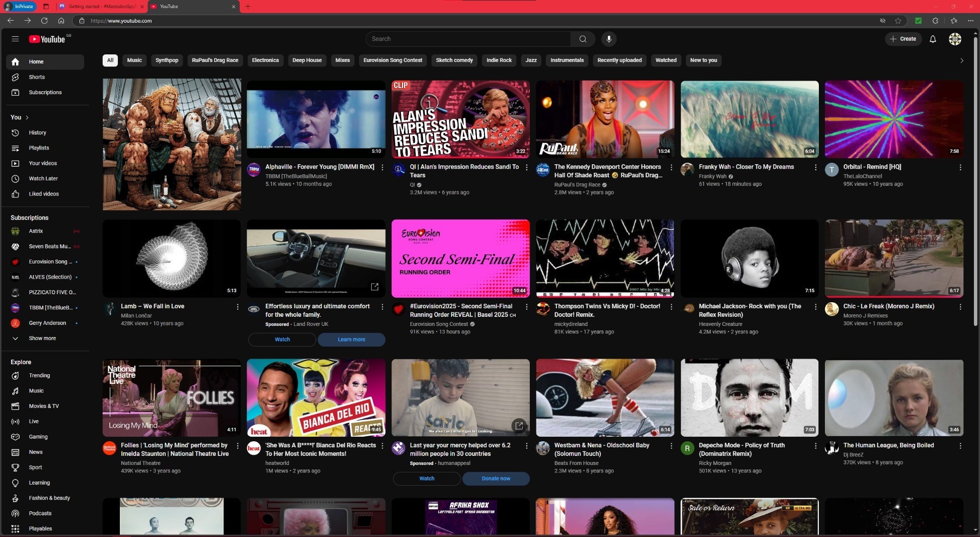Click Learn more on Land Rover ad
This screenshot has height=537, width=980.
pos(352,340)
